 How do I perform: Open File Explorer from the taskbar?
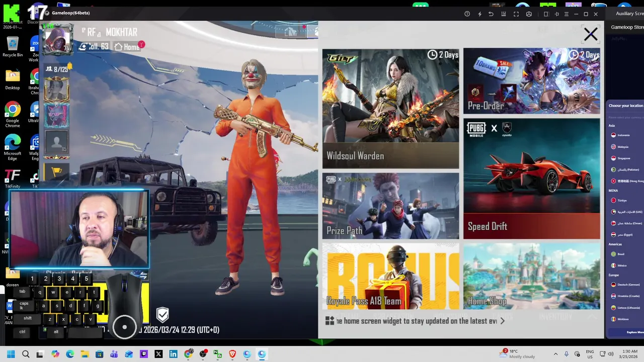(85, 354)
